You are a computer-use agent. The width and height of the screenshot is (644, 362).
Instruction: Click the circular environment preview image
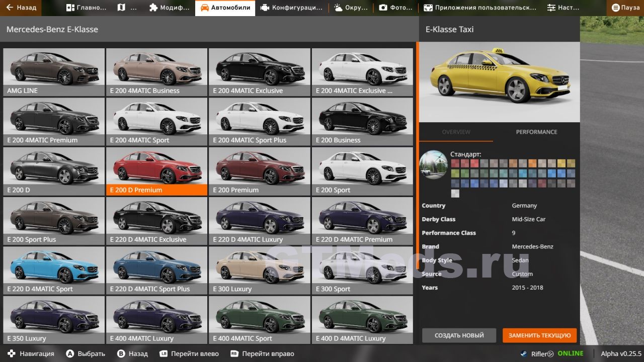pyautogui.click(x=433, y=165)
